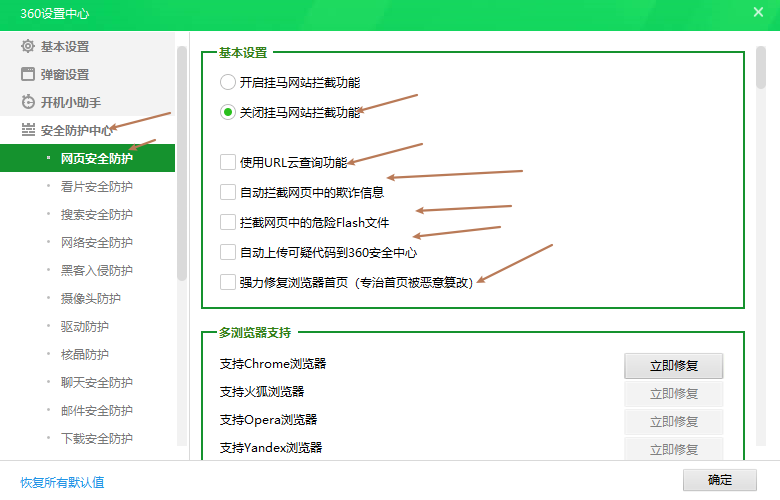Enable 使用URL云查询功能 checkbox

click(228, 162)
